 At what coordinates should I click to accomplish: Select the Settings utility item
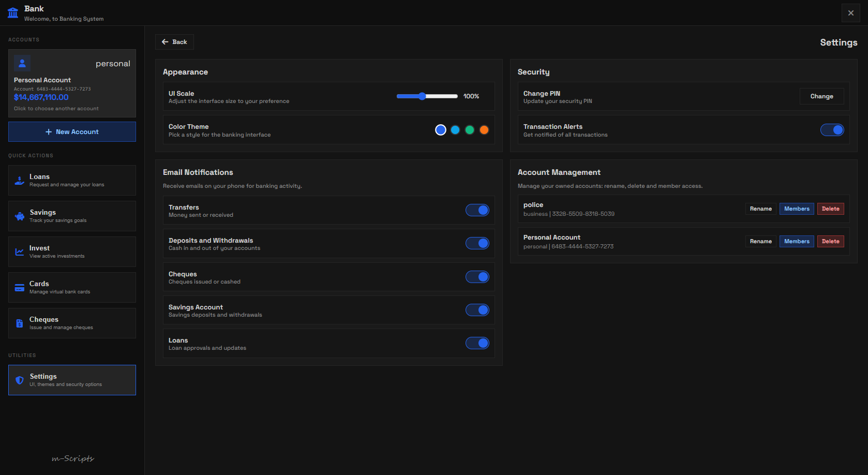point(72,380)
